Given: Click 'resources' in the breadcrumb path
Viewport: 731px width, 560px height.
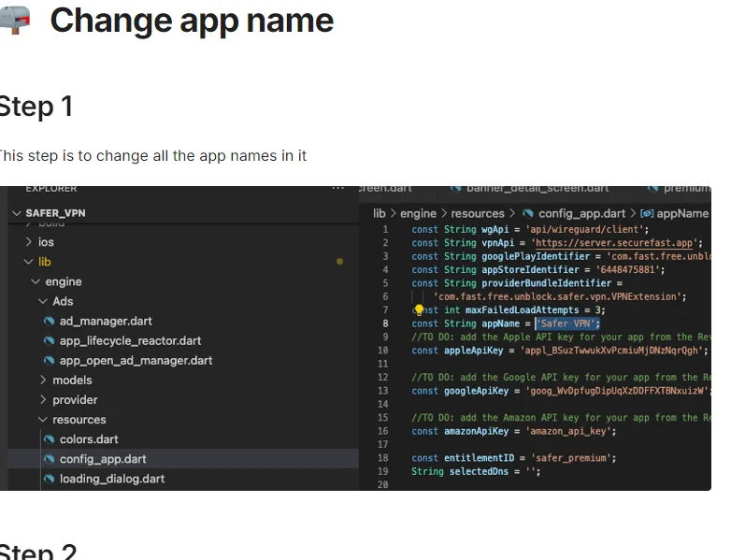Looking at the screenshot, I should click(478, 213).
